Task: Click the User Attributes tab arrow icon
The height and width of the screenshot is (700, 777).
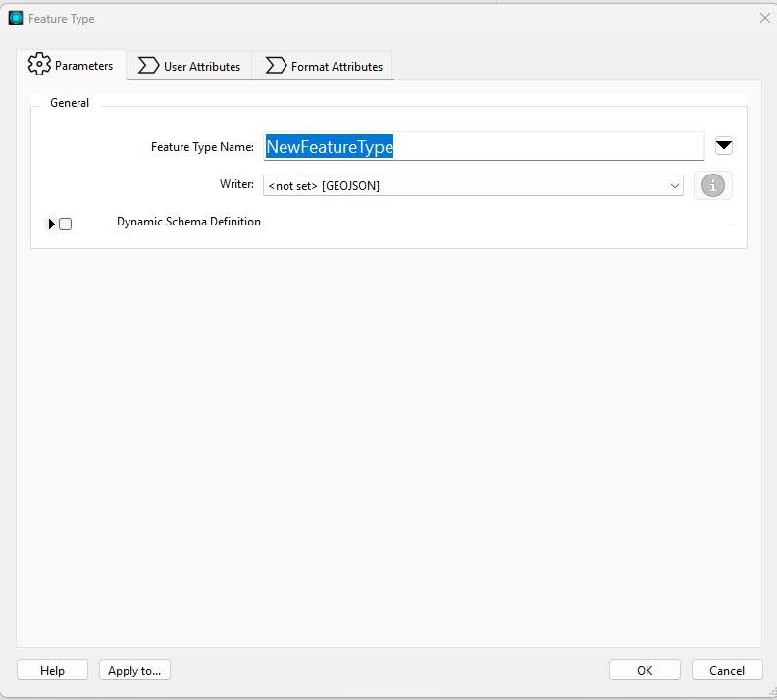Action: tap(148, 66)
